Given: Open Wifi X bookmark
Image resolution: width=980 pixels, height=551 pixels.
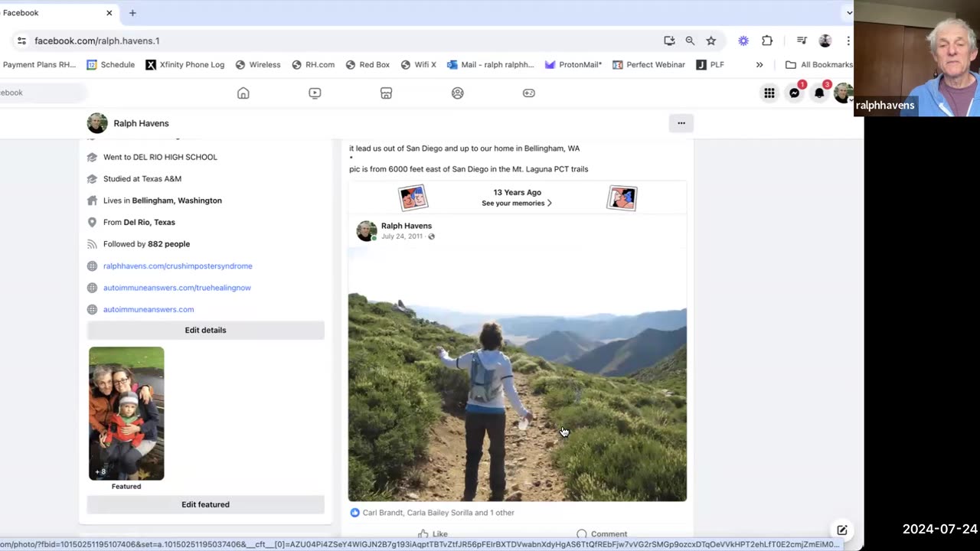Looking at the screenshot, I should click(x=418, y=65).
